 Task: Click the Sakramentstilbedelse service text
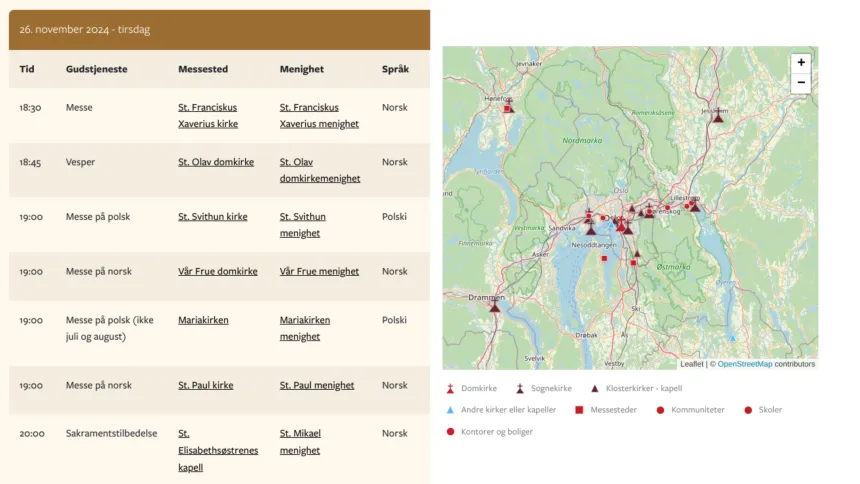click(x=111, y=434)
